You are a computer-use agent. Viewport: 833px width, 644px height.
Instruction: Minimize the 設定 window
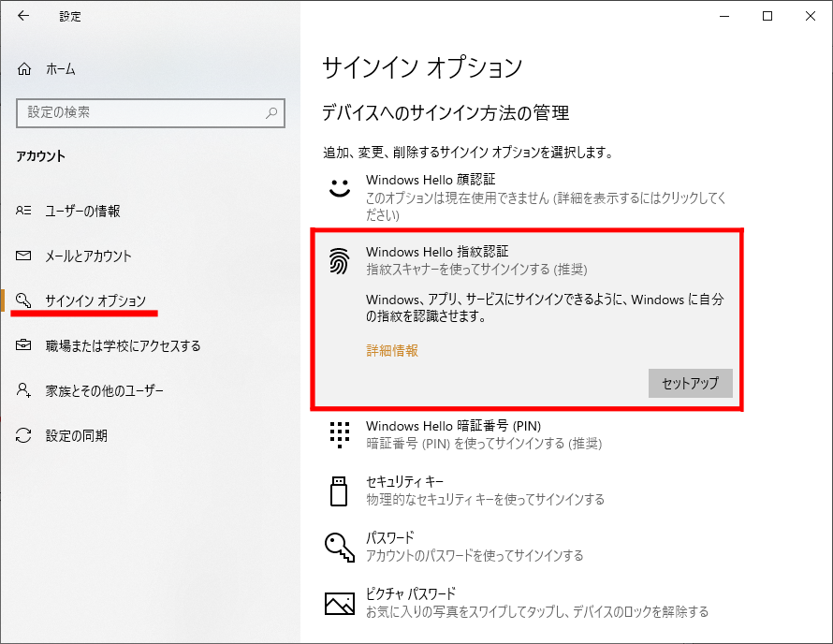click(x=724, y=16)
